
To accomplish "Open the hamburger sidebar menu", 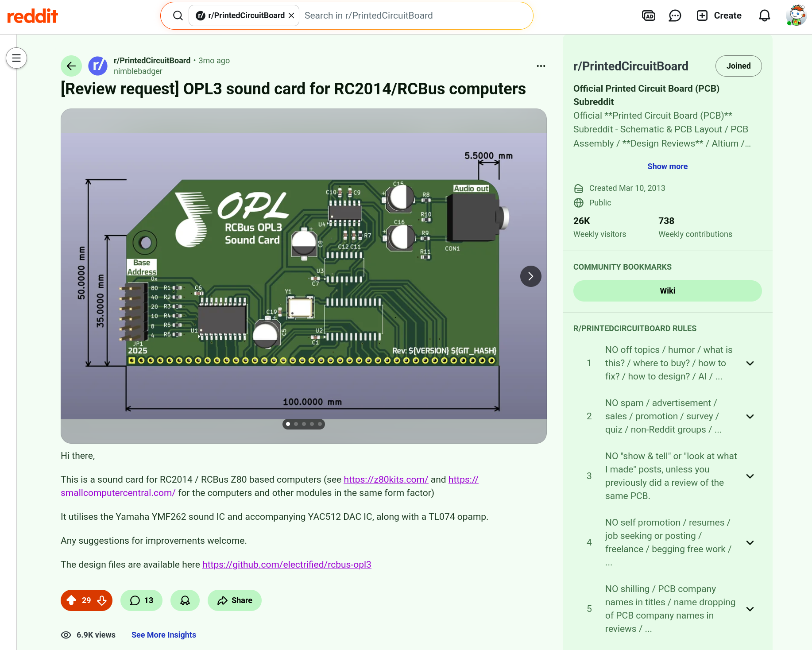I will [16, 58].
